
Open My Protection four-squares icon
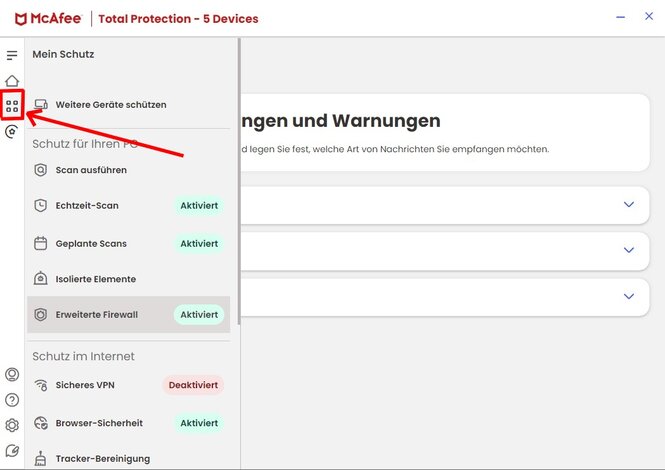pyautogui.click(x=12, y=106)
